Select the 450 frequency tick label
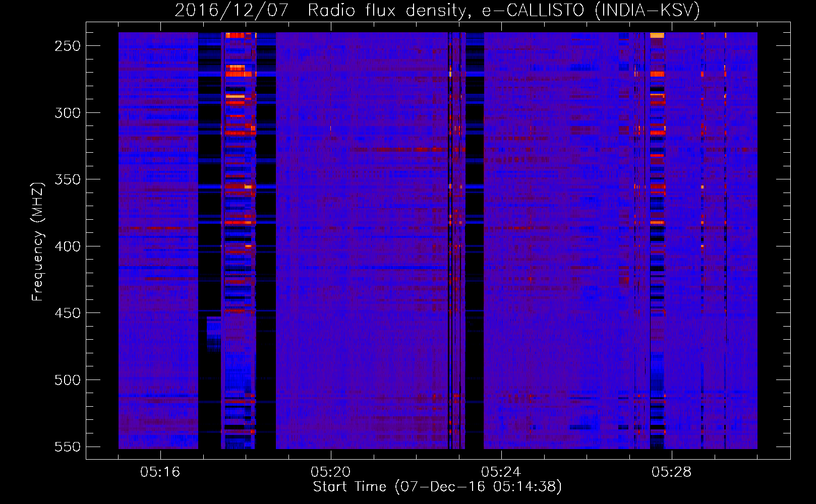 click(x=68, y=313)
